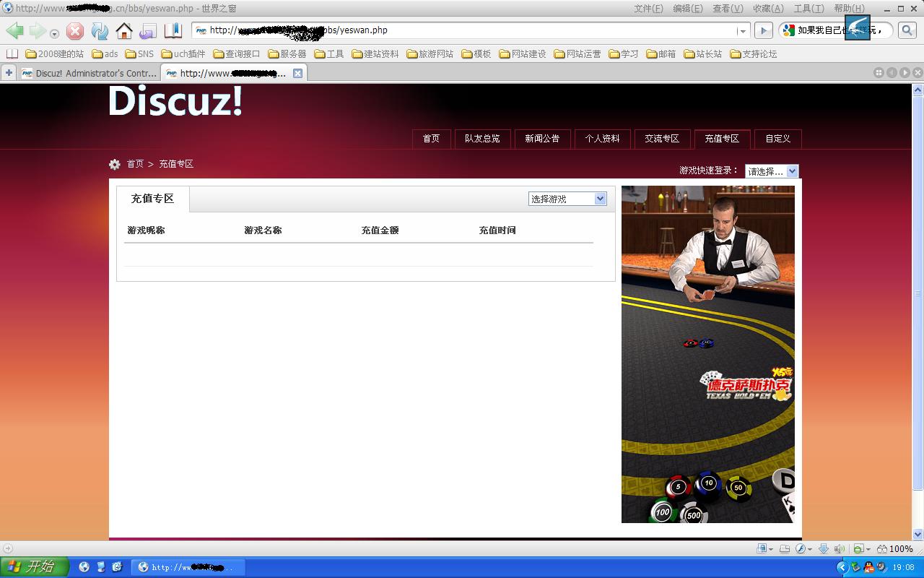The image size is (924, 578).
Task: Expand the 游戏快速登录 请选择 dropdown
Action: pyautogui.click(x=772, y=171)
